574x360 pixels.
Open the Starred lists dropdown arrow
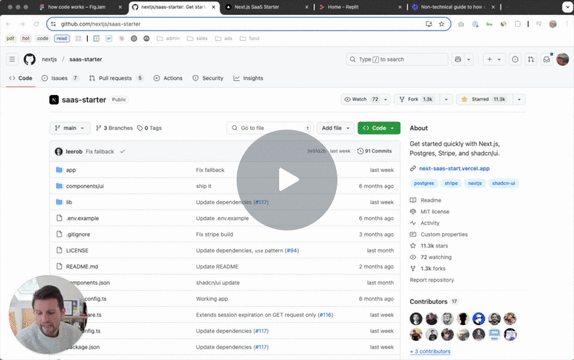tap(519, 99)
